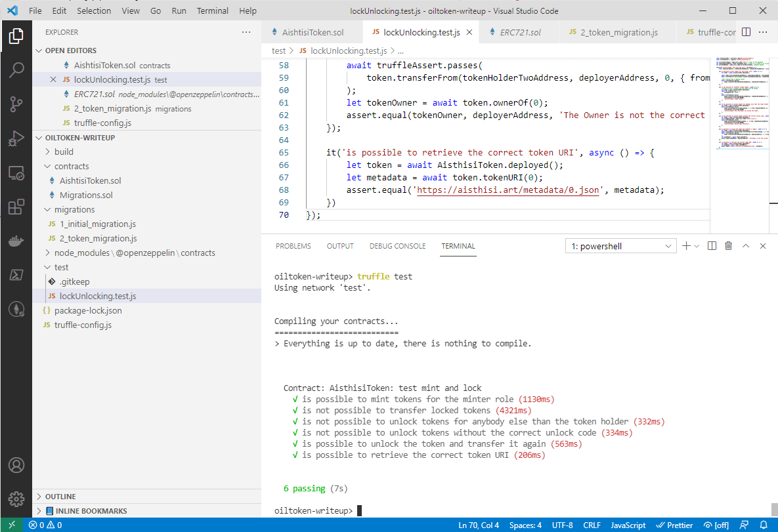Expand the build folder
The width and height of the screenshot is (778, 532).
coord(64,152)
